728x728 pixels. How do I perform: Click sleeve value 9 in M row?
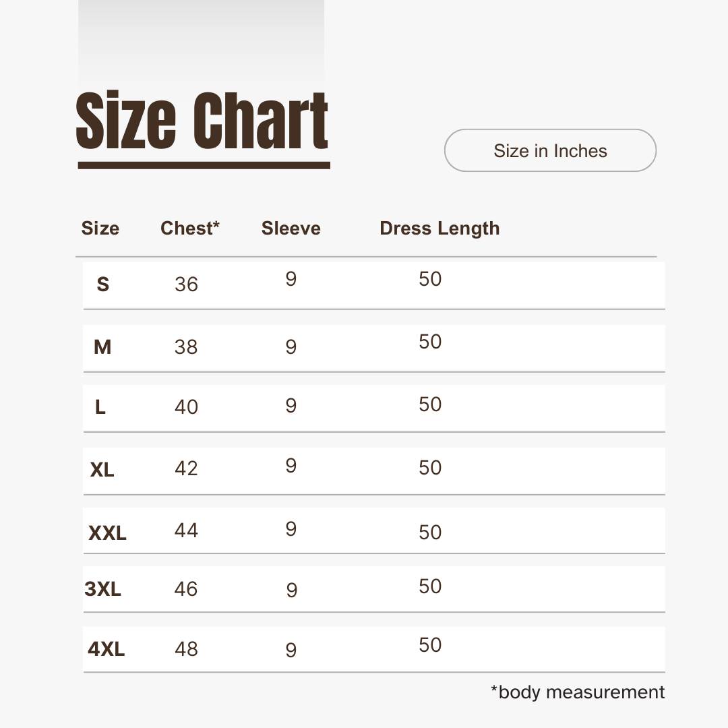click(291, 347)
